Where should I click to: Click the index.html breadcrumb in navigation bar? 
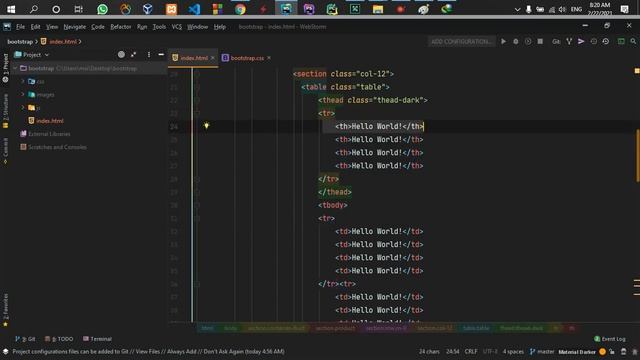[x=63, y=42]
